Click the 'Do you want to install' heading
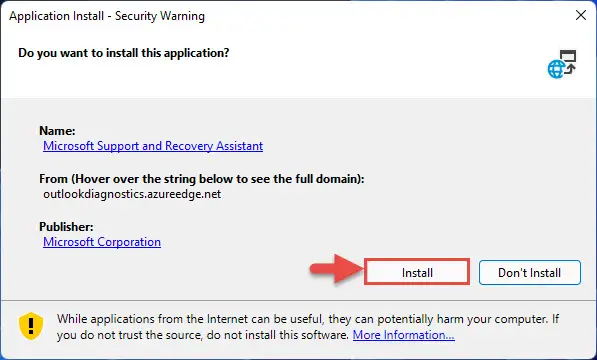Image resolution: width=597 pixels, height=360 pixels. point(124,53)
